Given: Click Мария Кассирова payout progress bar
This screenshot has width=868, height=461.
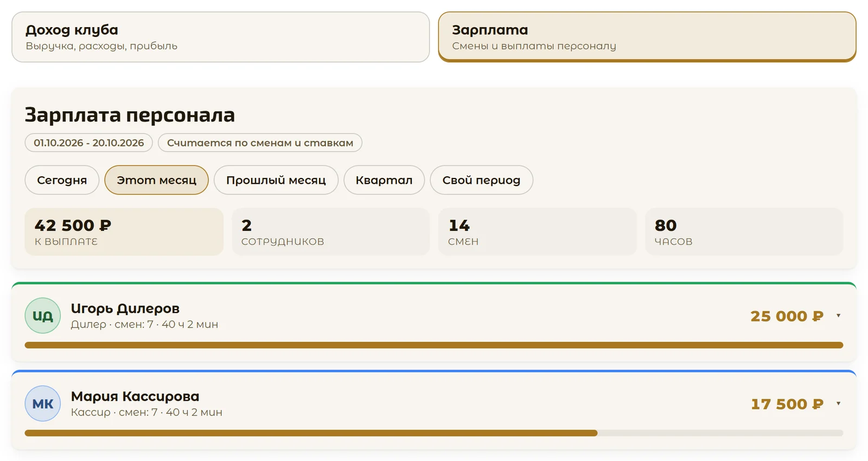Looking at the screenshot, I should (x=434, y=433).
